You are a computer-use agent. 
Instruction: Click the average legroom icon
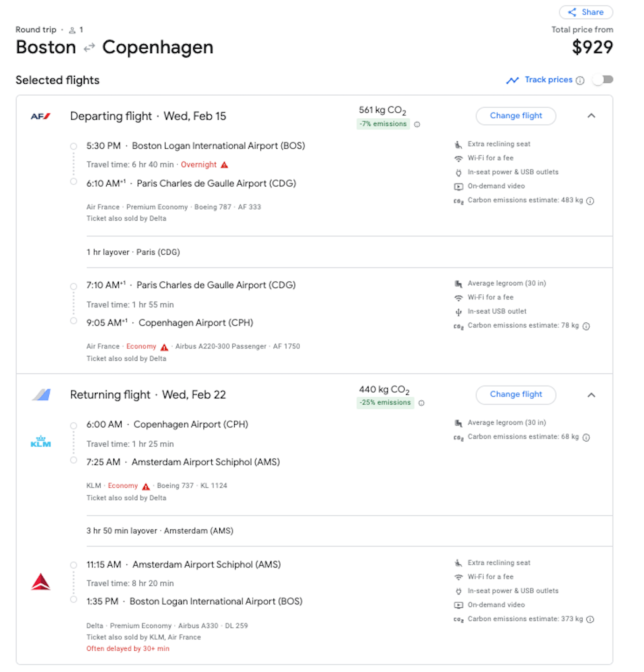point(458,283)
